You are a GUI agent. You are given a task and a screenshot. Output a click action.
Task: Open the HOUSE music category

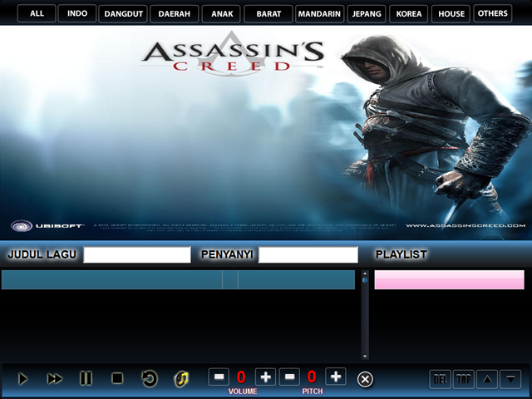point(451,14)
